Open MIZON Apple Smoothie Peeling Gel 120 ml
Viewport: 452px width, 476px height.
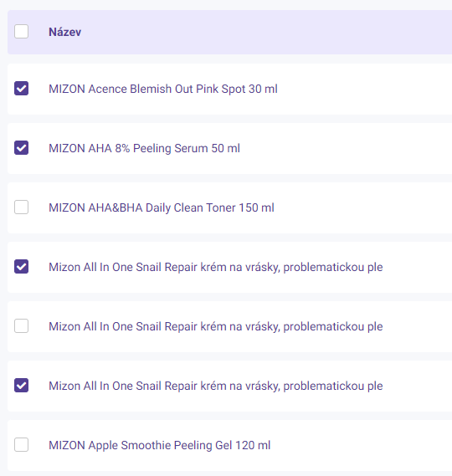tap(160, 446)
